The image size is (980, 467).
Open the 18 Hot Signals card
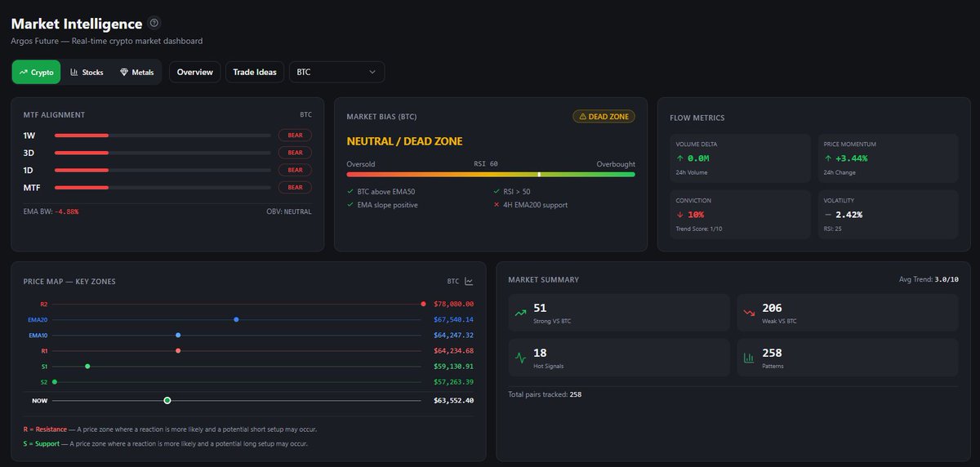619,358
